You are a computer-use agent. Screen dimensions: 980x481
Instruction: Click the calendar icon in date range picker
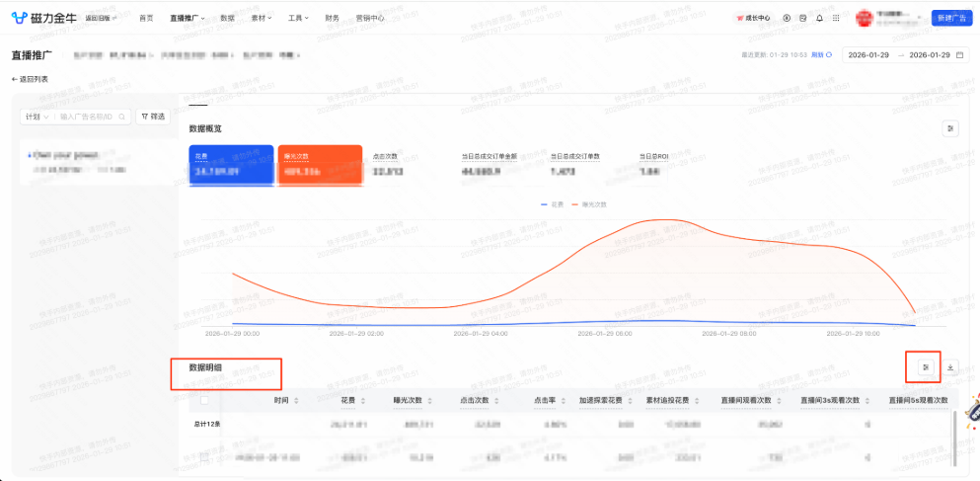point(960,55)
